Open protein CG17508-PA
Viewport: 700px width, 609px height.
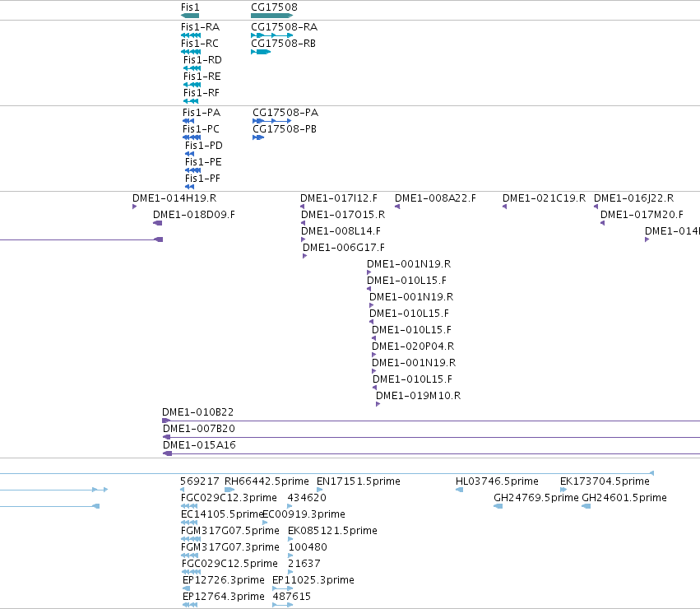[x=285, y=113]
